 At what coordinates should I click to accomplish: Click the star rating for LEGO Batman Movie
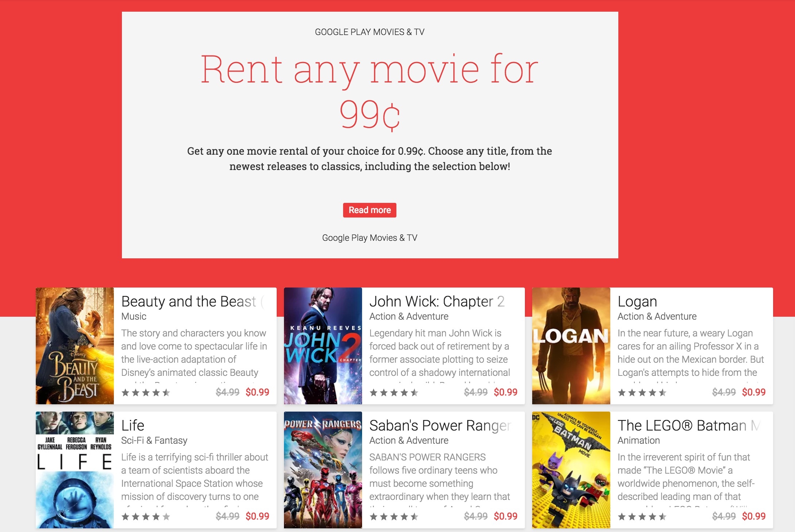[x=642, y=517]
